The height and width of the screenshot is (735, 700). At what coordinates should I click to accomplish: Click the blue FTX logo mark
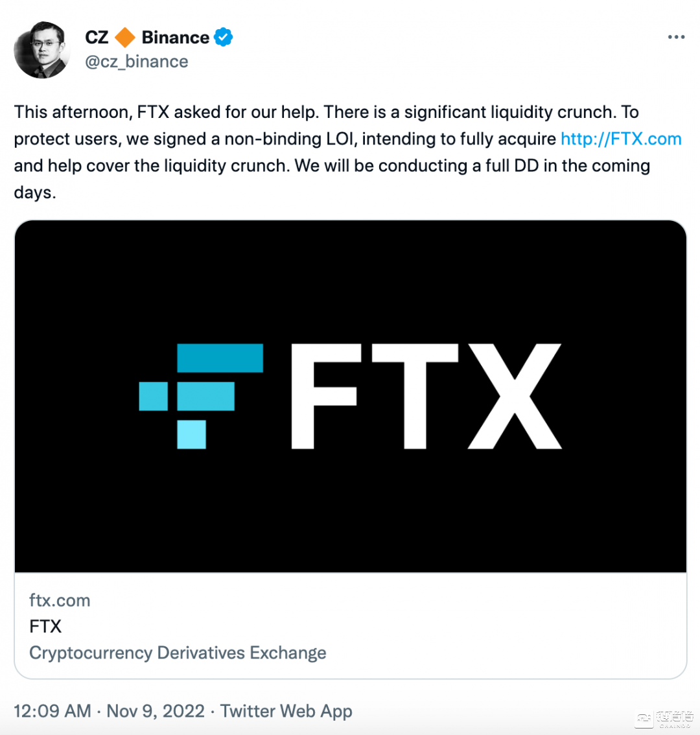[x=202, y=395]
